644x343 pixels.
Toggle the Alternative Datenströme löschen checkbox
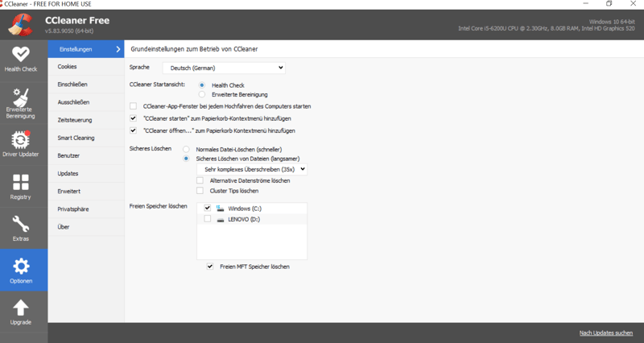coord(200,180)
